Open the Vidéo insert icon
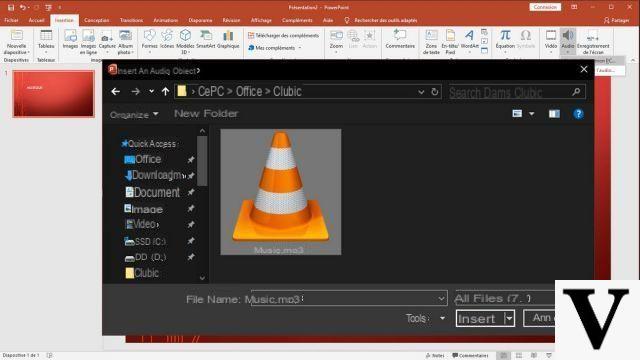The image size is (640, 360). 551,41
